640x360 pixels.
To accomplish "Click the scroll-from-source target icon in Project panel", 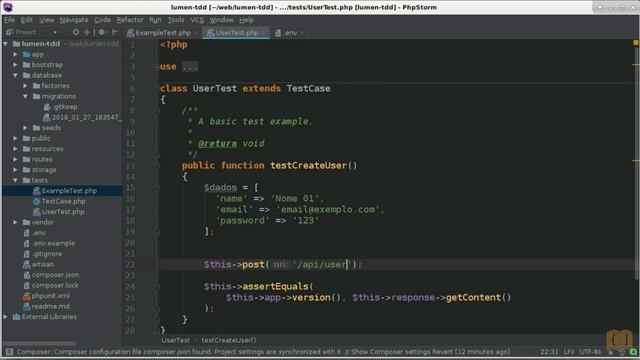I will tap(76, 32).
